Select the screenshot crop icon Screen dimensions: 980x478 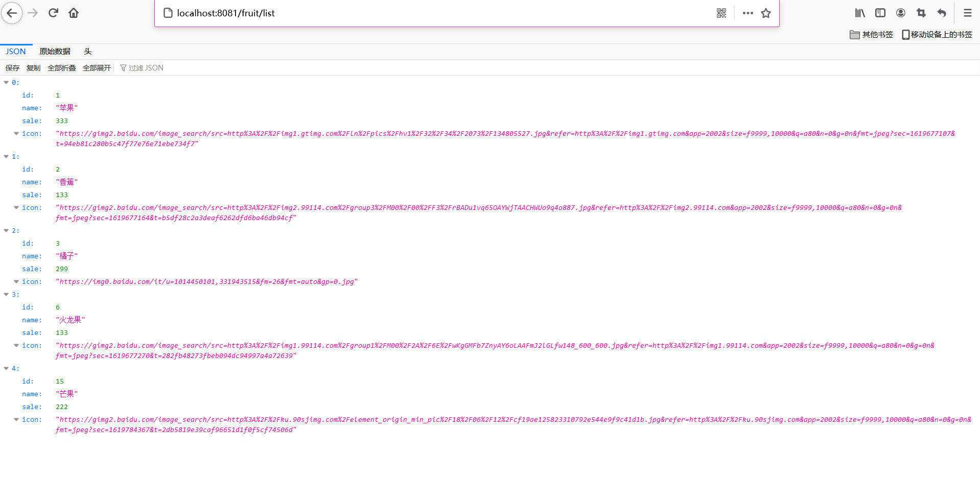[921, 13]
